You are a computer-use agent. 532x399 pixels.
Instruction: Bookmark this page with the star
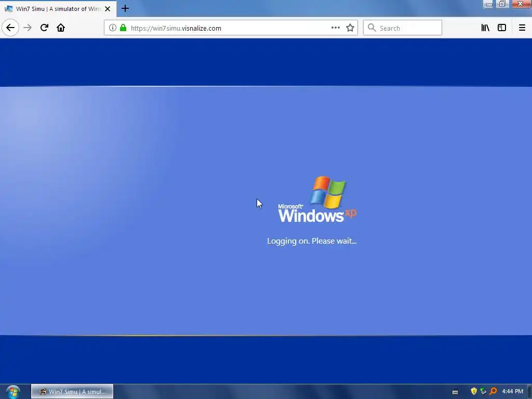(350, 28)
